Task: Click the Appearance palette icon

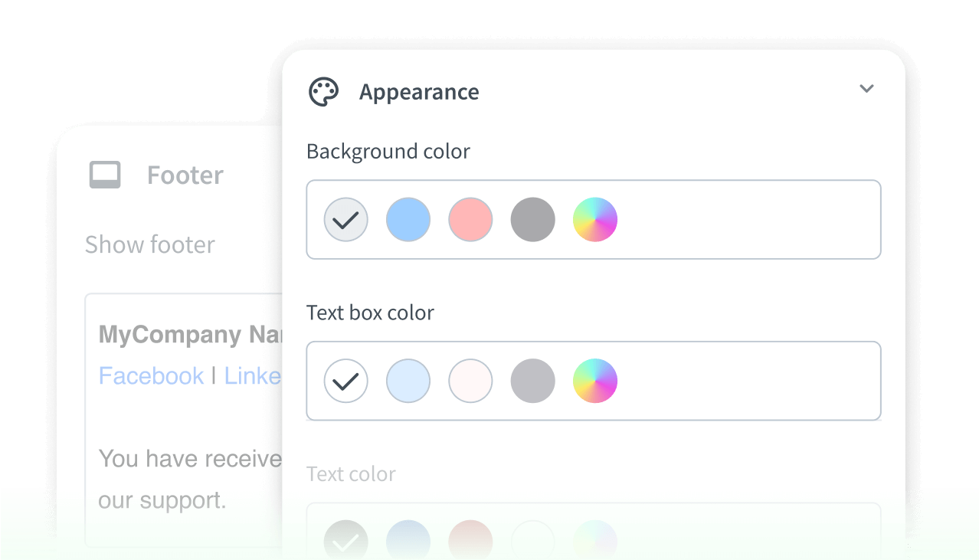Action: (x=323, y=91)
